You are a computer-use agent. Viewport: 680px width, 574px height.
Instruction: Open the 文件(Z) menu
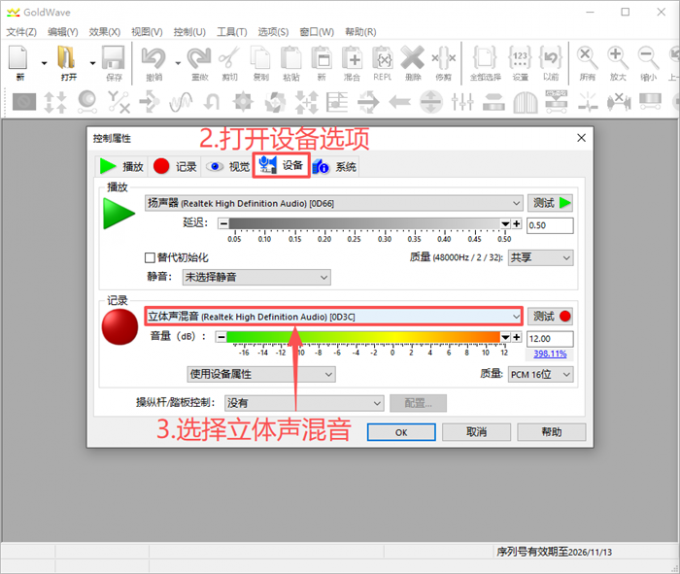[21, 32]
